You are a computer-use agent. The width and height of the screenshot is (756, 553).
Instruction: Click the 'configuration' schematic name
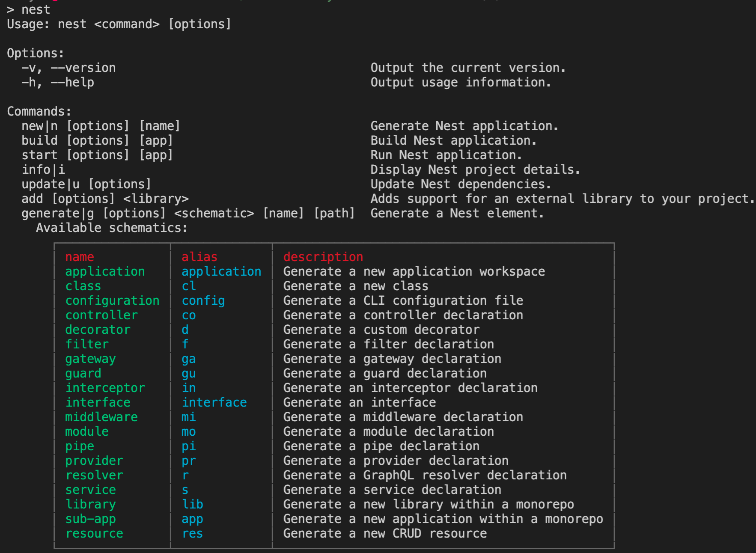click(x=112, y=301)
